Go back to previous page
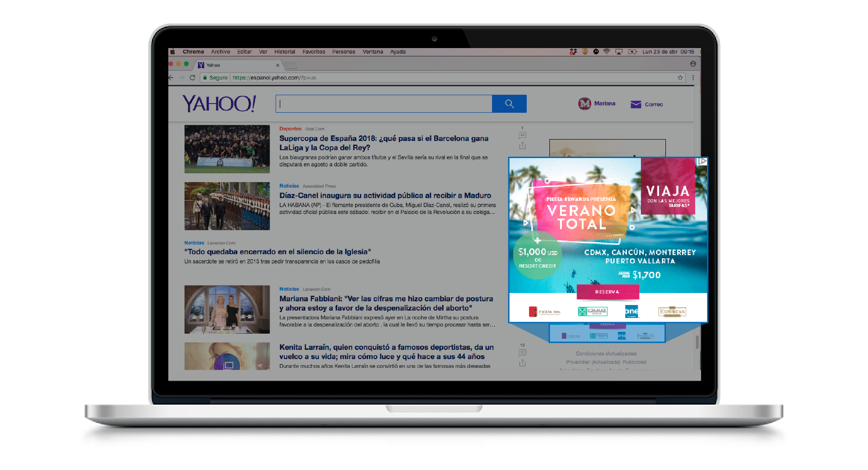The height and width of the screenshot is (470, 868). tap(171, 78)
